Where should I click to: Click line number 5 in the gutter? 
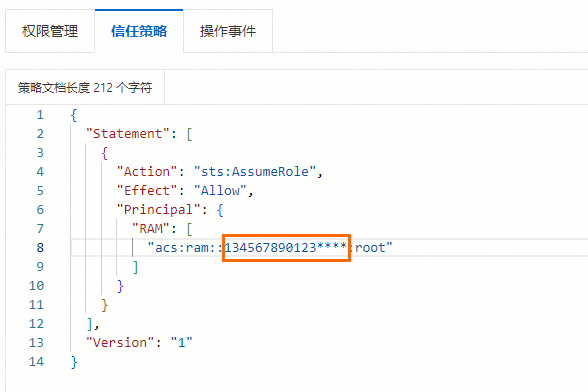pos(40,191)
